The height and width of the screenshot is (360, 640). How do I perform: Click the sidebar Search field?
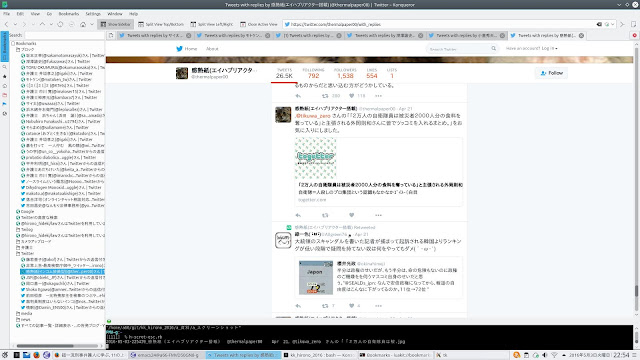pos(64,36)
